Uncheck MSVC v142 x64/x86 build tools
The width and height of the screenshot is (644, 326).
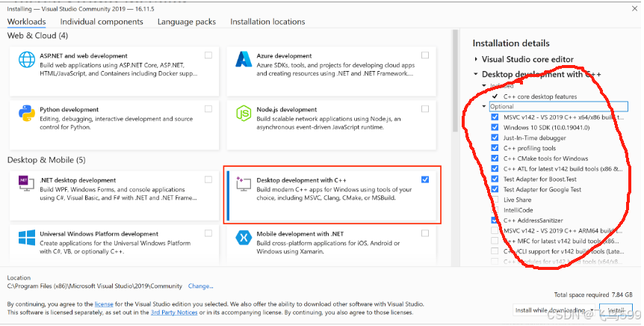pyautogui.click(x=495, y=117)
